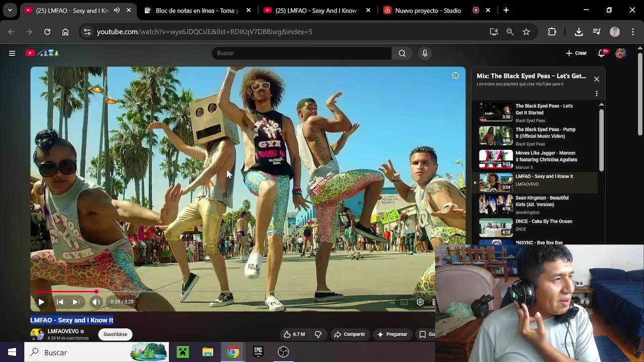The width and height of the screenshot is (644, 362).
Task: Open Chrome downloads icon
Action: [x=579, y=32]
